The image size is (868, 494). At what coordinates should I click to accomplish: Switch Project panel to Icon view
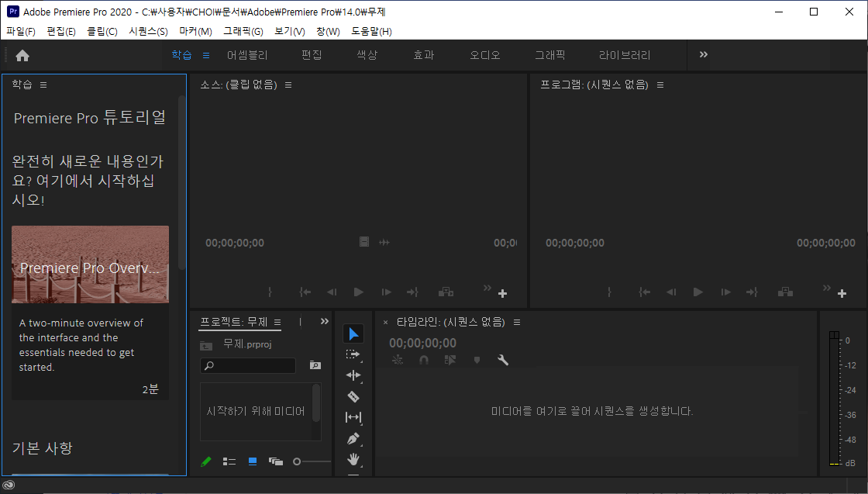tap(253, 461)
